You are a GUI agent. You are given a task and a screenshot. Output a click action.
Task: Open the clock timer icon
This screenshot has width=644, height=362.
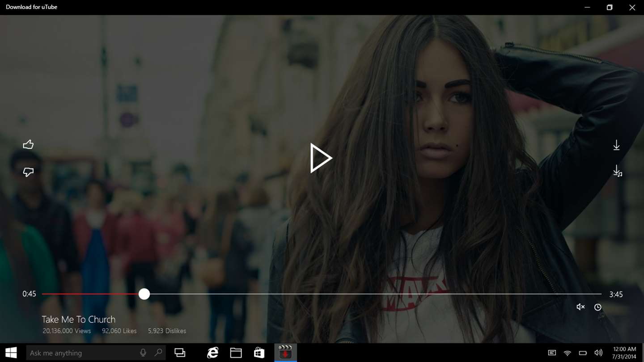[x=597, y=307]
